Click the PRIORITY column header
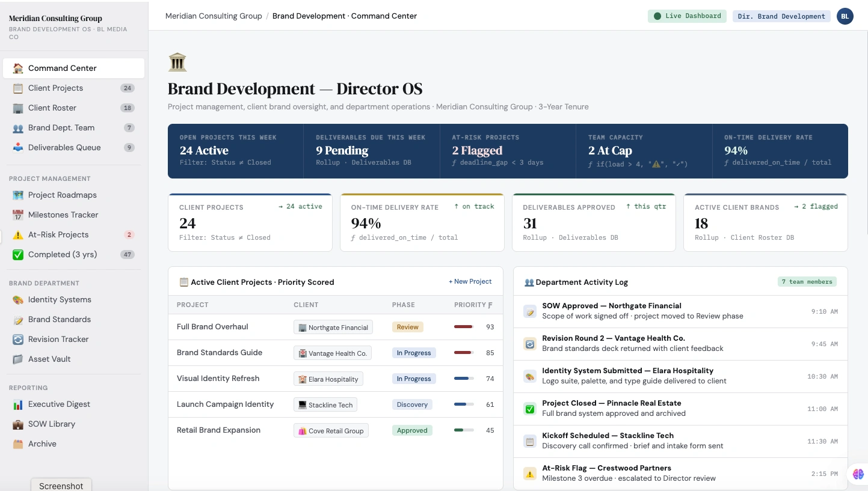Screen dimensions: 868x491 pos(473,305)
